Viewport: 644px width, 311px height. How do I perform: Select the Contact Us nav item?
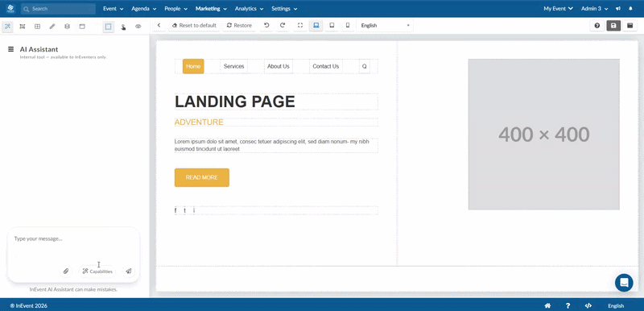(x=326, y=66)
